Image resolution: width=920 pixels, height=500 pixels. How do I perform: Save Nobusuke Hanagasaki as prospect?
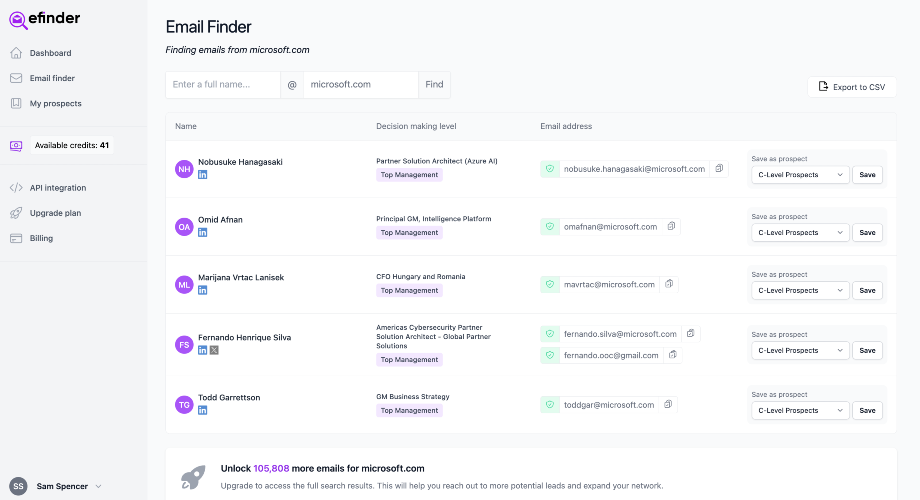click(867, 175)
